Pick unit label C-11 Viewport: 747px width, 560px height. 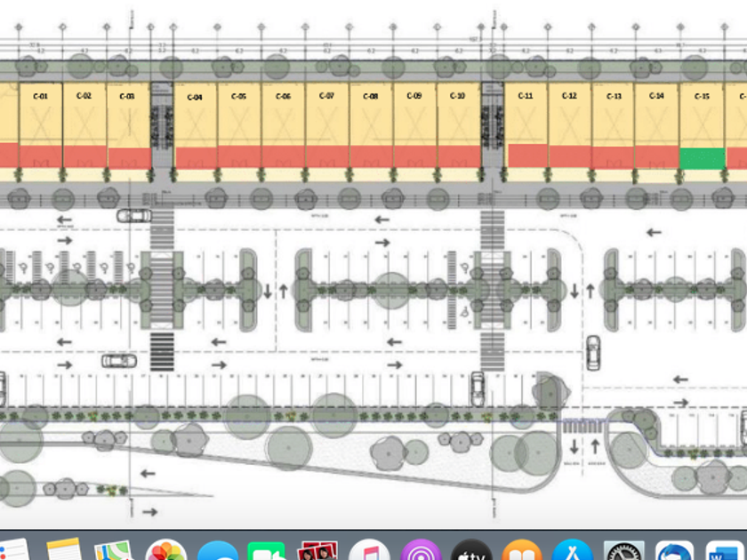(x=526, y=96)
